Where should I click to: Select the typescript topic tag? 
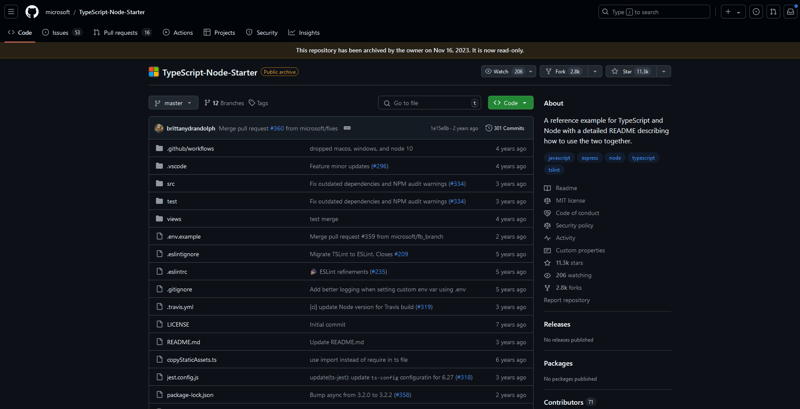(x=643, y=157)
